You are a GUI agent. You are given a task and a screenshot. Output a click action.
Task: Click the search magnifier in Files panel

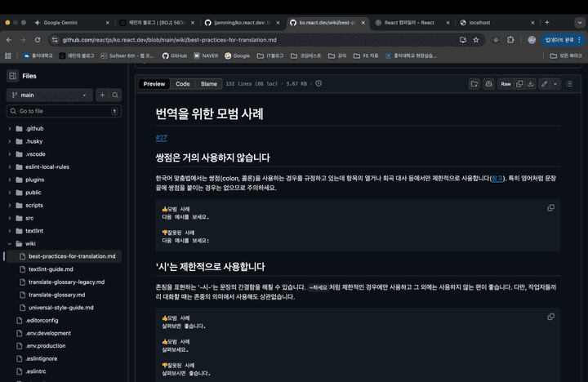115,95
